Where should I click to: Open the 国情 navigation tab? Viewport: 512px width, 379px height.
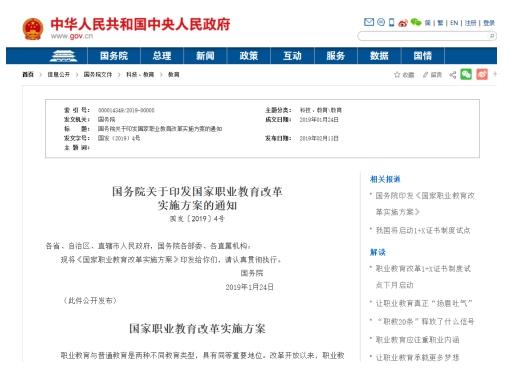[423, 56]
